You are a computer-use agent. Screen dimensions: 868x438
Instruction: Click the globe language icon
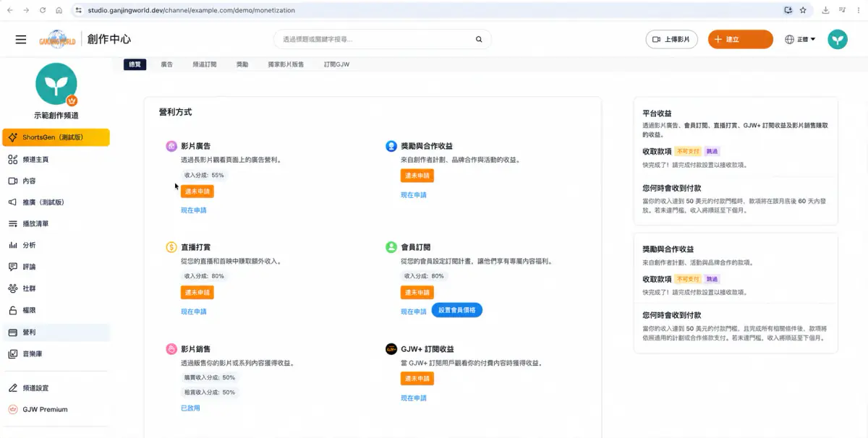pos(789,40)
